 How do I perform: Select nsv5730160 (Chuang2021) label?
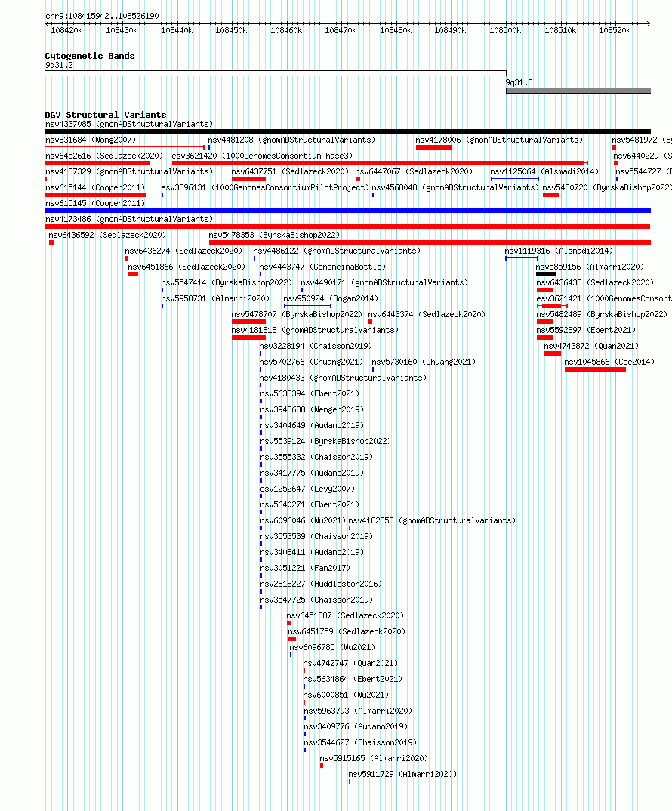tap(424, 362)
